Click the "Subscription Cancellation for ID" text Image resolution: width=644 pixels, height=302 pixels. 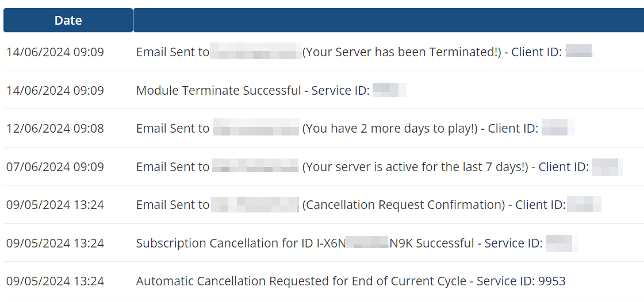[225, 243]
